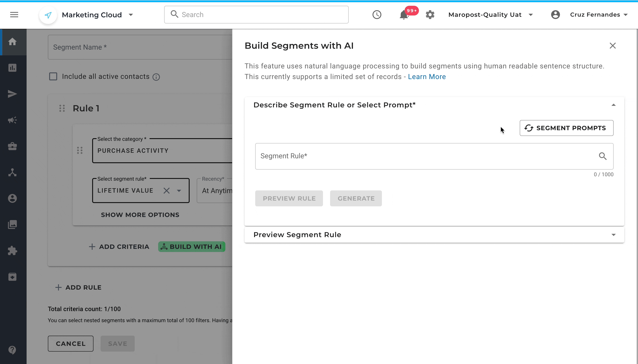Image resolution: width=638 pixels, height=364 pixels.
Task: Open the campaigns paper-plane sidebar icon
Action: click(x=12, y=94)
